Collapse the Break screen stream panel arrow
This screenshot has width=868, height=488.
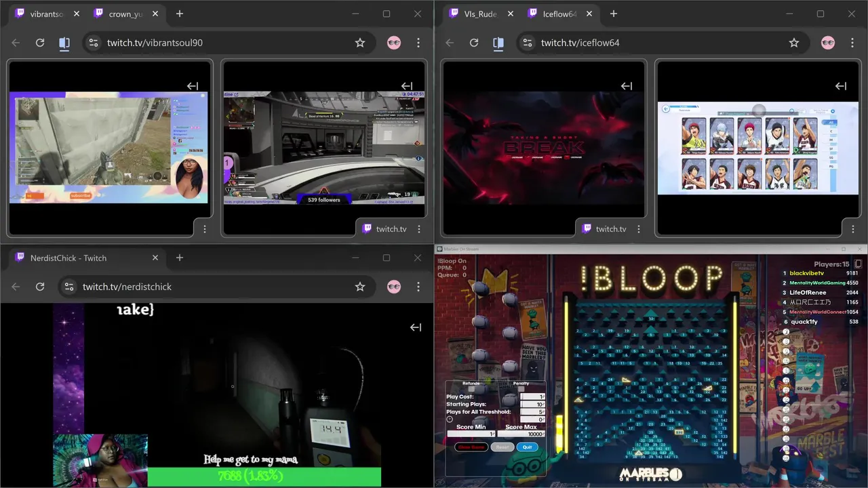627,86
